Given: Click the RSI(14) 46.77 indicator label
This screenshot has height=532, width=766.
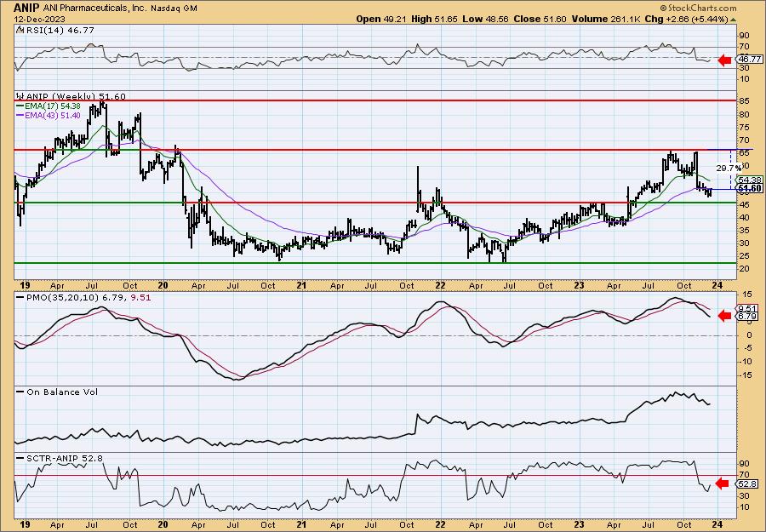Looking at the screenshot, I should 59,31.
